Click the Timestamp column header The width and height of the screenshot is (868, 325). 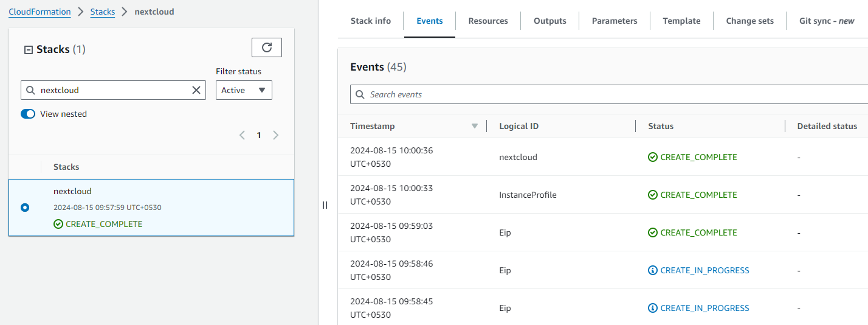pyautogui.click(x=372, y=126)
